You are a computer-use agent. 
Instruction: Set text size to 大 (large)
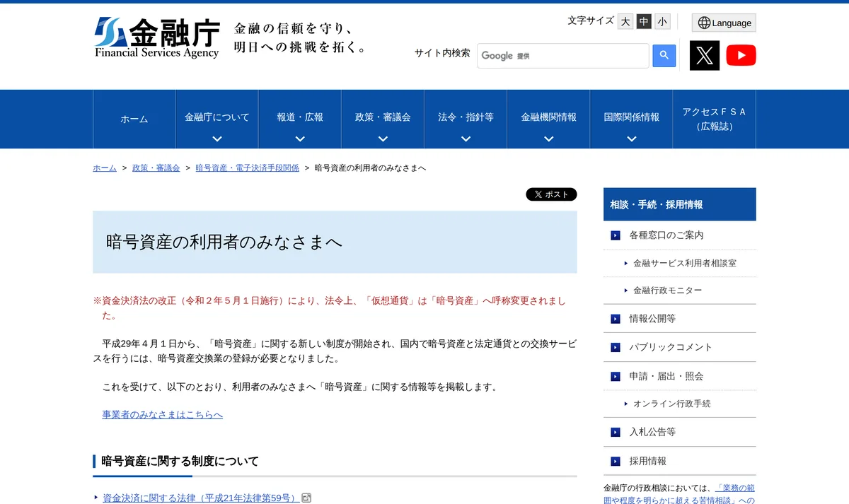point(625,22)
